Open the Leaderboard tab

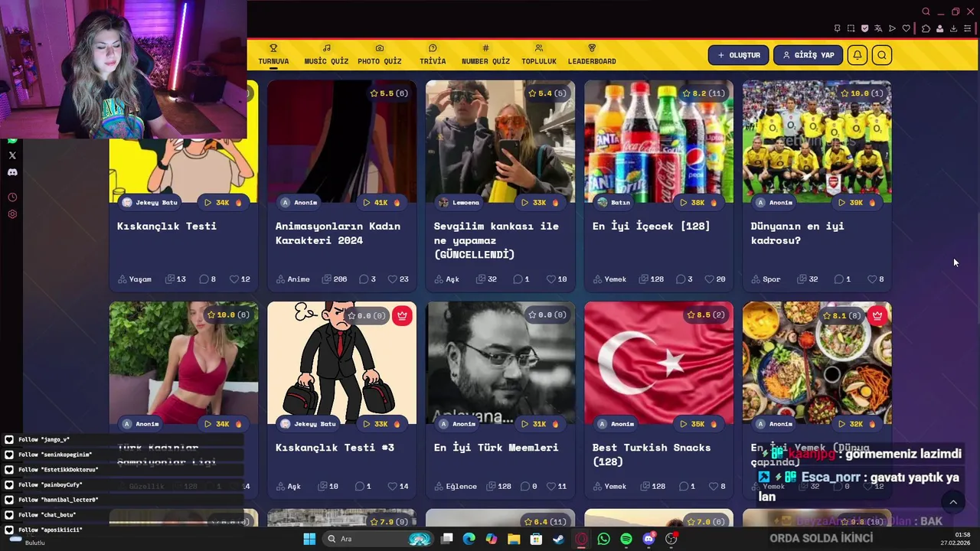pos(592,54)
